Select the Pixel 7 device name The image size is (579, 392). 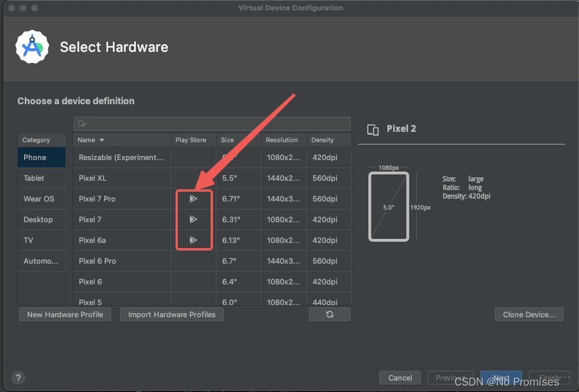[x=90, y=219]
